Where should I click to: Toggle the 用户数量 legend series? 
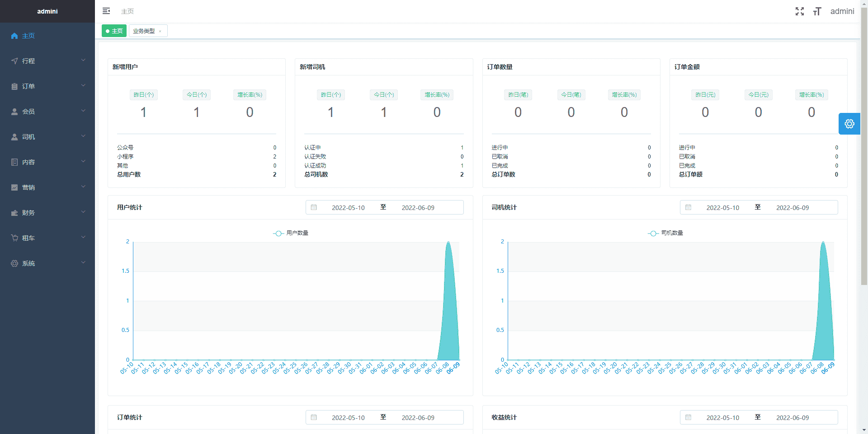click(x=291, y=233)
